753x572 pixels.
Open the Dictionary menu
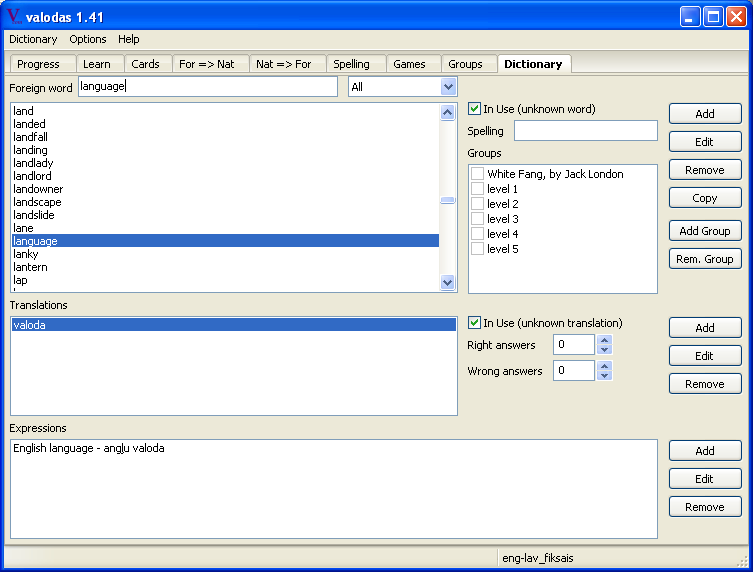[x=33, y=39]
